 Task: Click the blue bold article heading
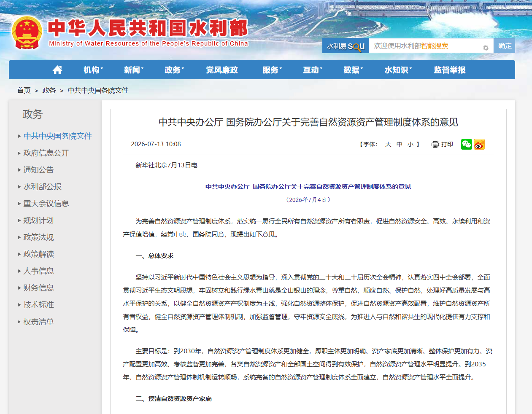(x=308, y=186)
